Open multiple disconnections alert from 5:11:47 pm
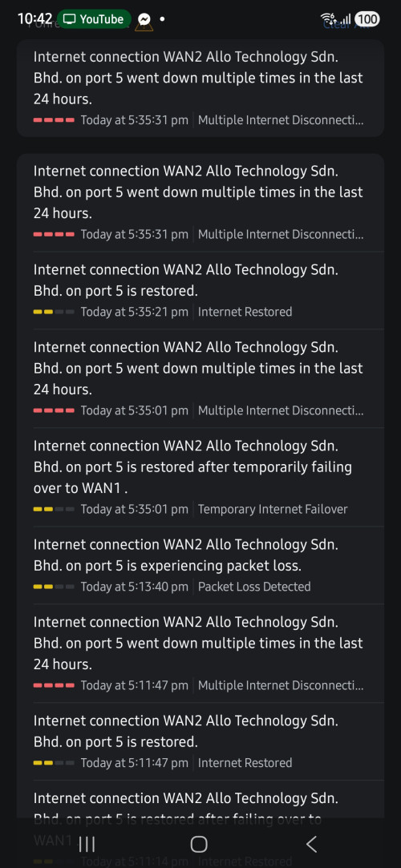 click(x=200, y=654)
